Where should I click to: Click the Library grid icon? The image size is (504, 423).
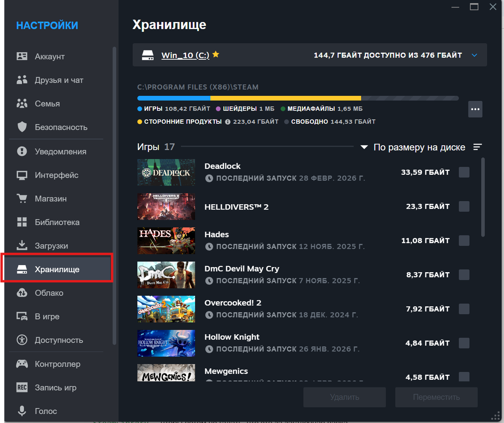(x=22, y=222)
